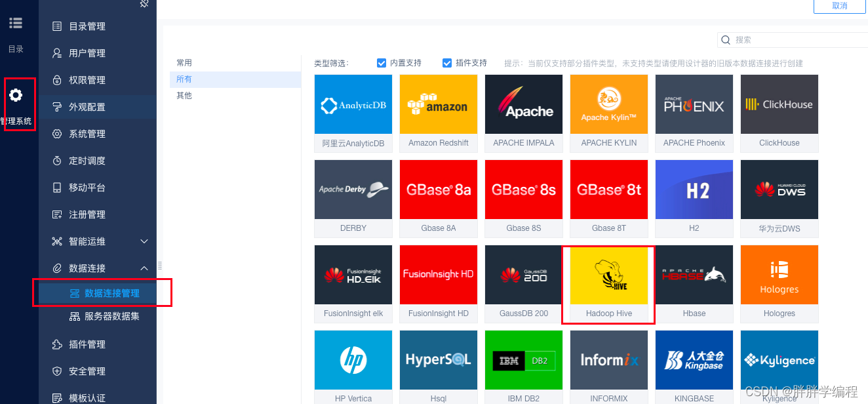
Task: Choose the GaussDB 200 tile
Action: (x=524, y=284)
